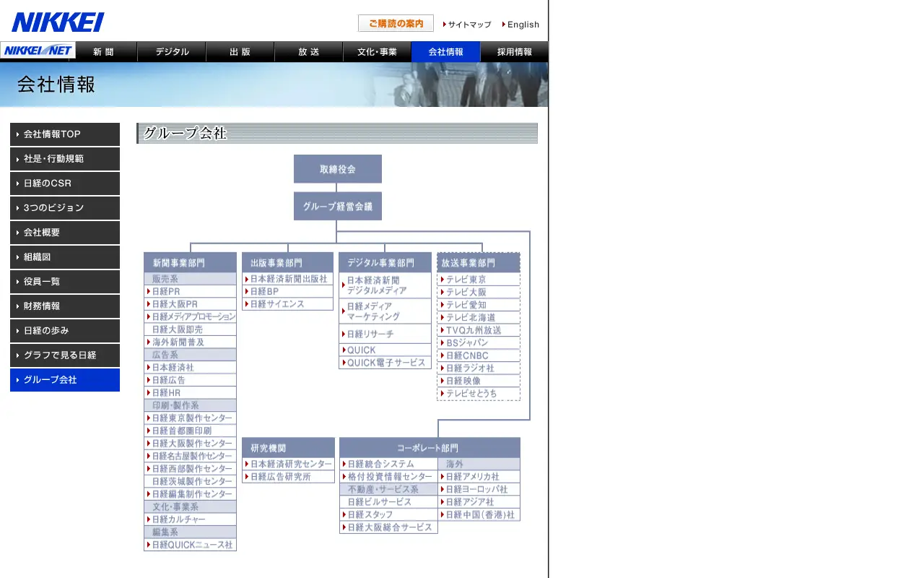This screenshot has height=578, width=924.
Task: Open the QUICK company link
Action: 385,350
